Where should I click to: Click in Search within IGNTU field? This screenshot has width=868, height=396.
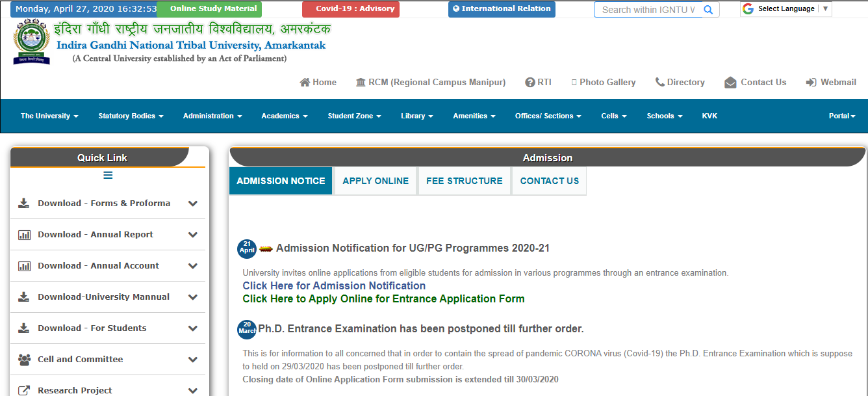point(648,10)
